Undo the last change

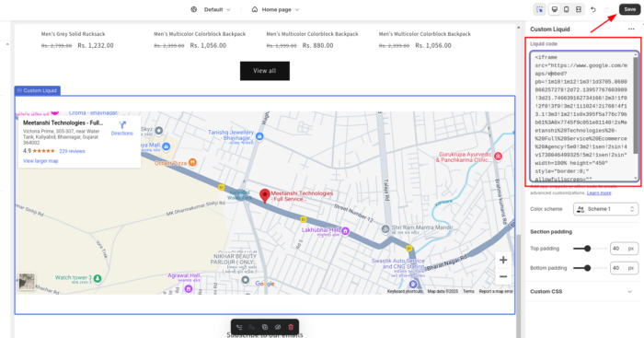click(x=593, y=9)
